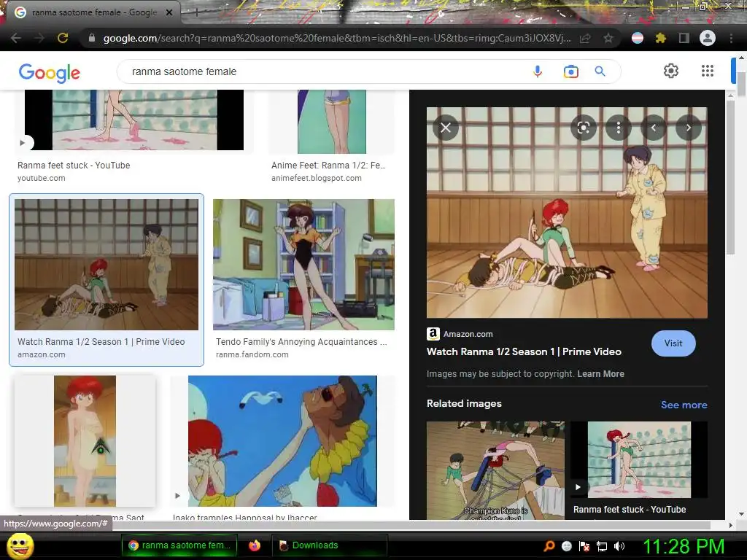Viewport: 747px width, 560px height.
Task: Click the Learn More link
Action: [x=601, y=374]
